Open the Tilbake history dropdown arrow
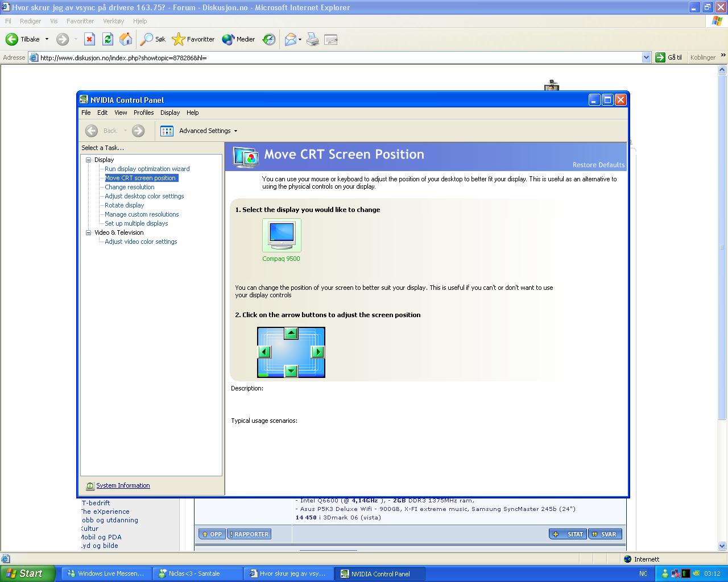728x582 pixels. (x=47, y=39)
